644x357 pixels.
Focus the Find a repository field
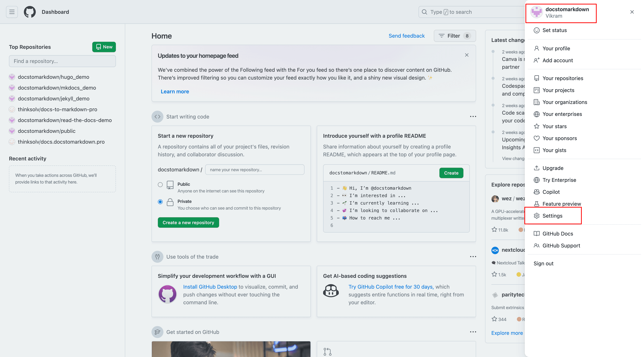click(x=62, y=61)
